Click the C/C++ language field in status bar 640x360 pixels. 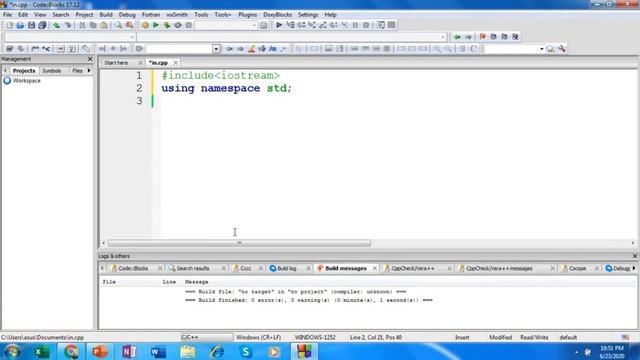point(207,338)
